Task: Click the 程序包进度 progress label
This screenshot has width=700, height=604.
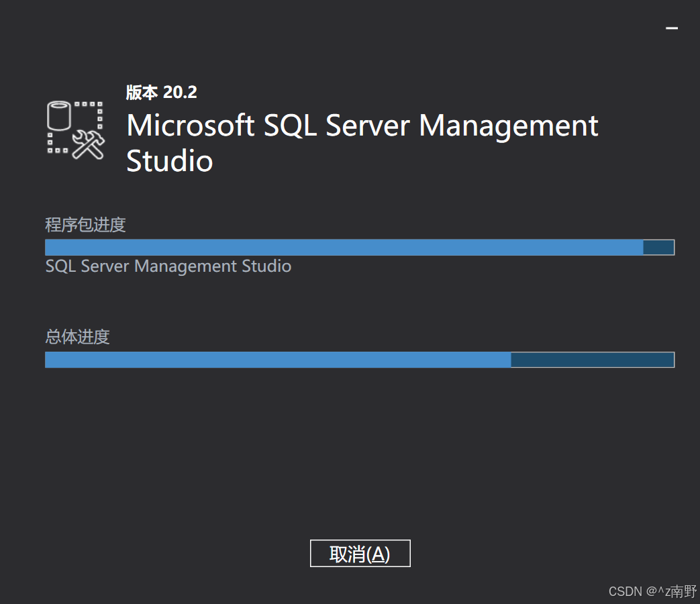Action: tap(85, 225)
